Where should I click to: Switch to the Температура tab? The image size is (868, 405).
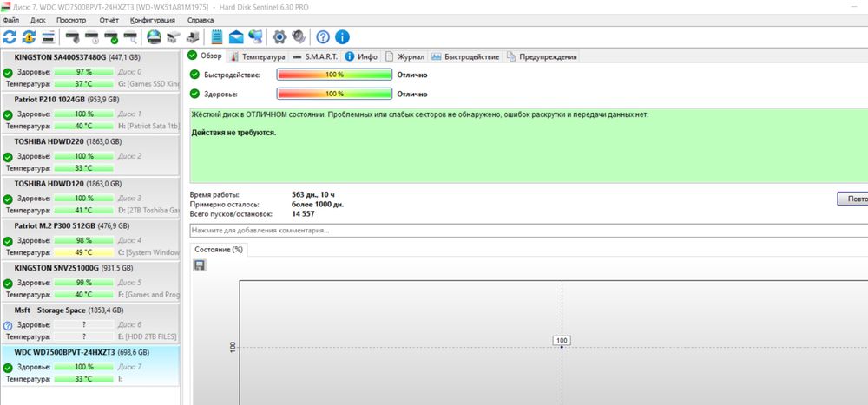click(258, 56)
